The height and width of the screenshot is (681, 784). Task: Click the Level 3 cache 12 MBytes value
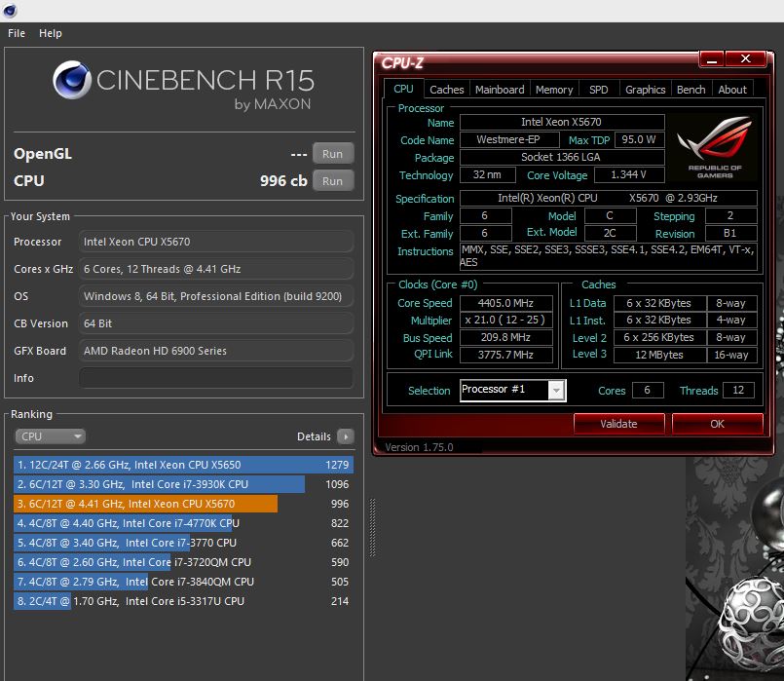(659, 355)
